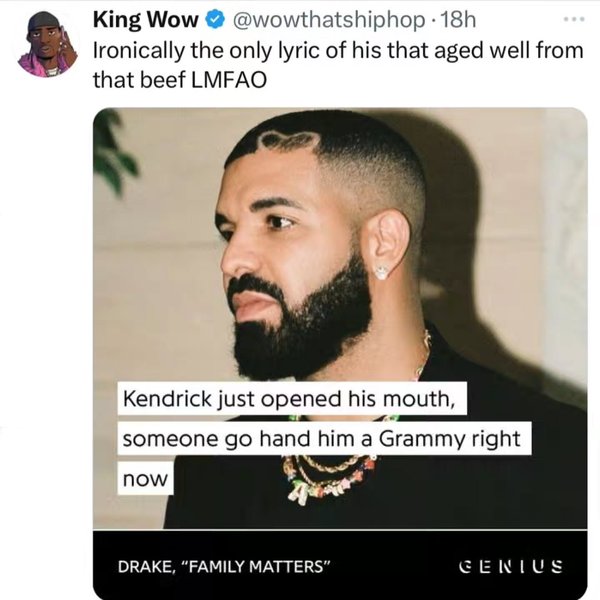Click the green plant leaf in photo

pyautogui.click(x=114, y=153)
